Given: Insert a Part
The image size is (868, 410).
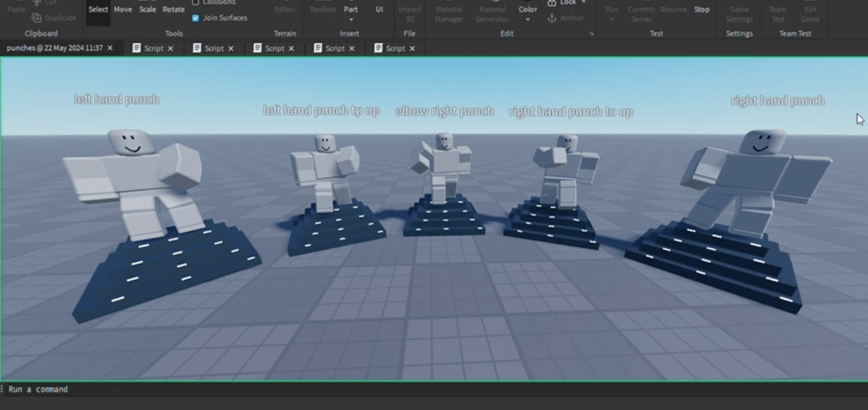Looking at the screenshot, I should pos(351,9).
